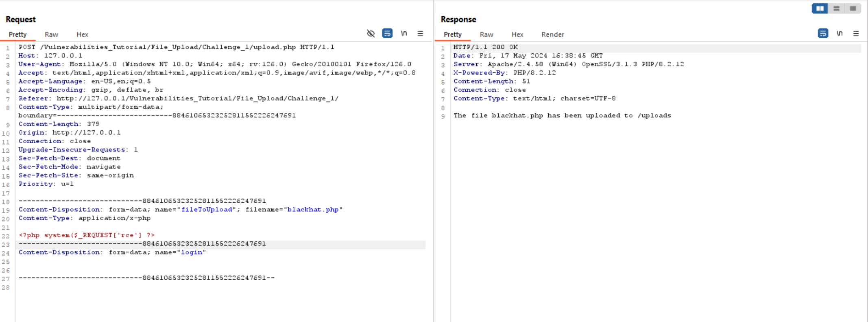Screen dimensions: 868x322
Task: Switch to Request Pretty tab
Action: point(17,35)
